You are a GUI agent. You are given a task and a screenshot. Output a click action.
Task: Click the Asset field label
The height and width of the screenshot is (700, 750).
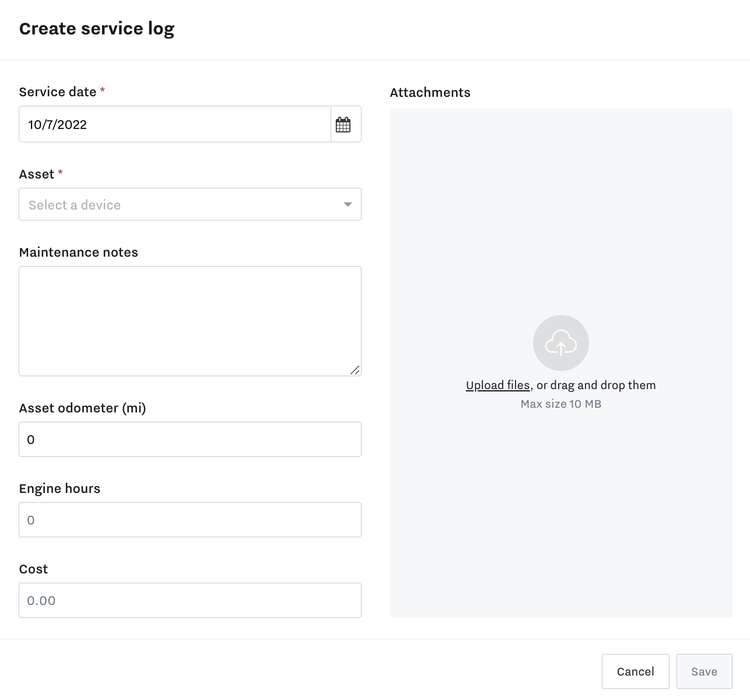pos(37,174)
